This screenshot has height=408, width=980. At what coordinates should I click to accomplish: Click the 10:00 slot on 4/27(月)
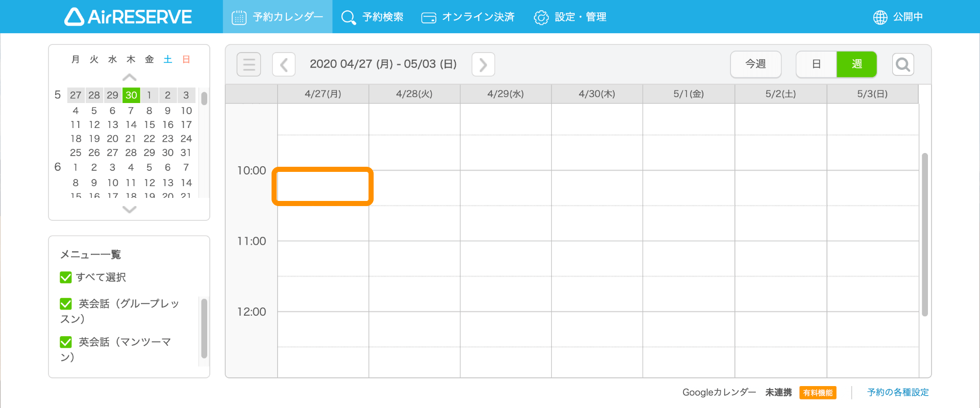coord(323,188)
